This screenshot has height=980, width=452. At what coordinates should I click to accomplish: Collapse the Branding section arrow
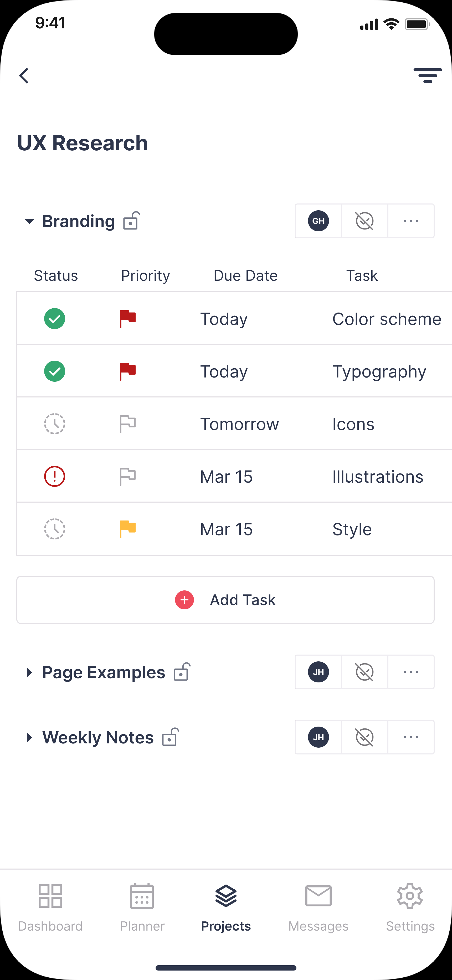coord(29,221)
